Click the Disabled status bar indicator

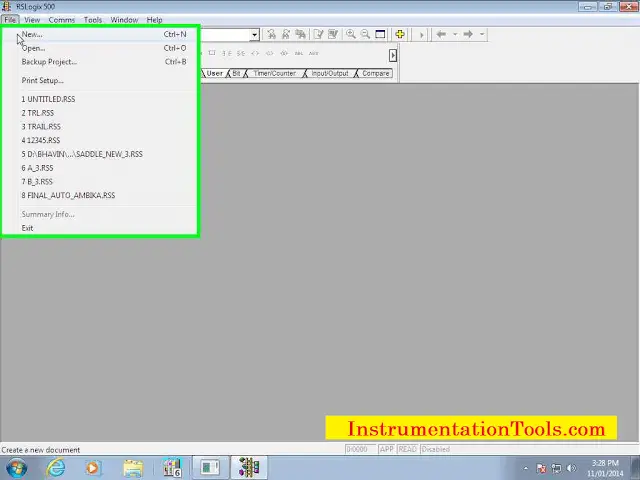tap(436, 449)
